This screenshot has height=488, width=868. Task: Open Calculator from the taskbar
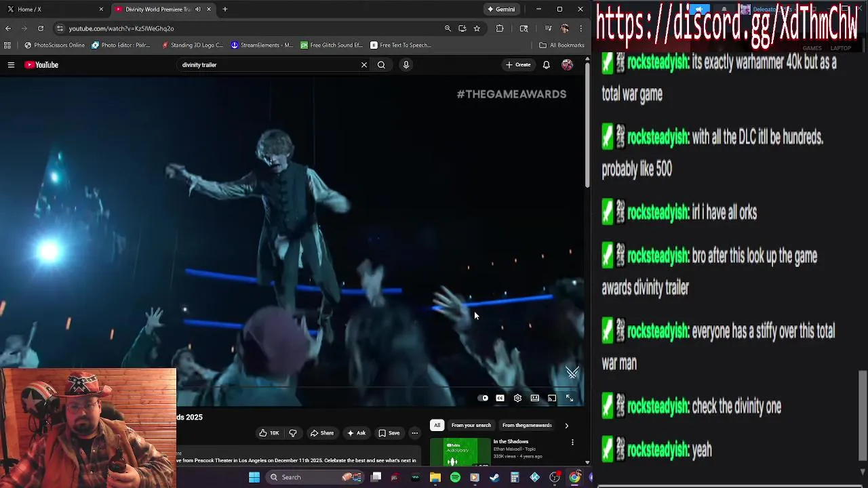(515, 477)
